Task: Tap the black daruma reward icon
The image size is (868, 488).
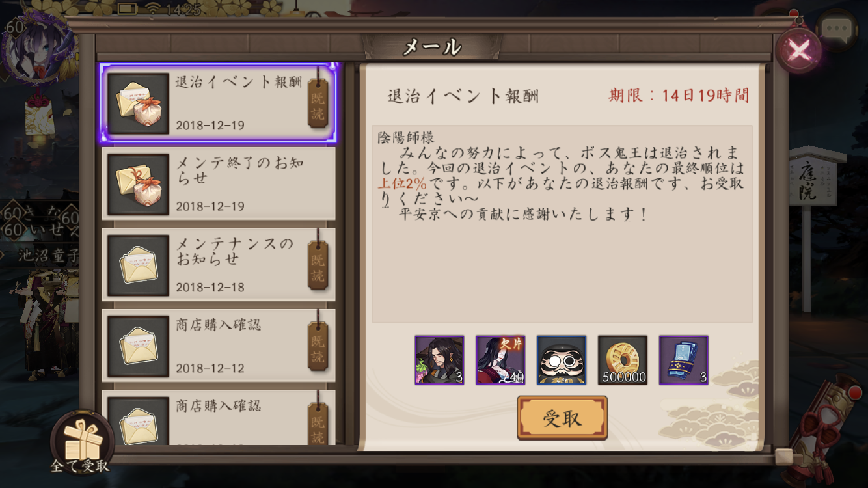Action: (562, 360)
